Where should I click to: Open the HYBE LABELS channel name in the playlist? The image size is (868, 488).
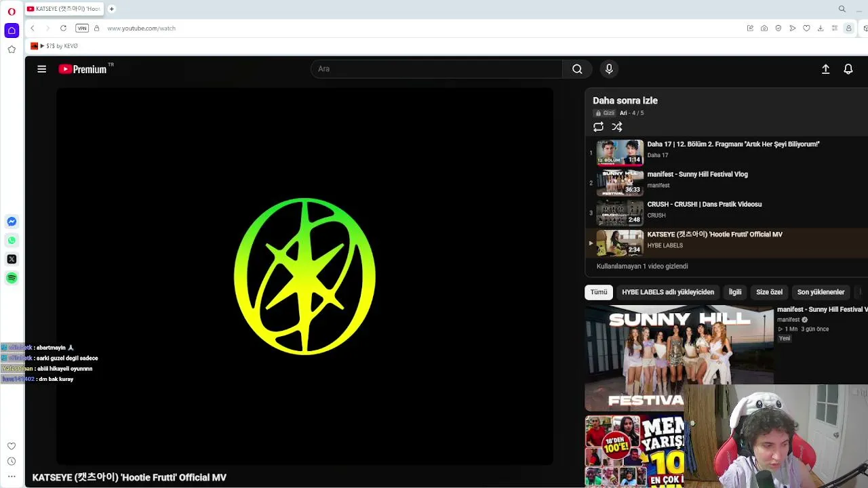click(665, 245)
